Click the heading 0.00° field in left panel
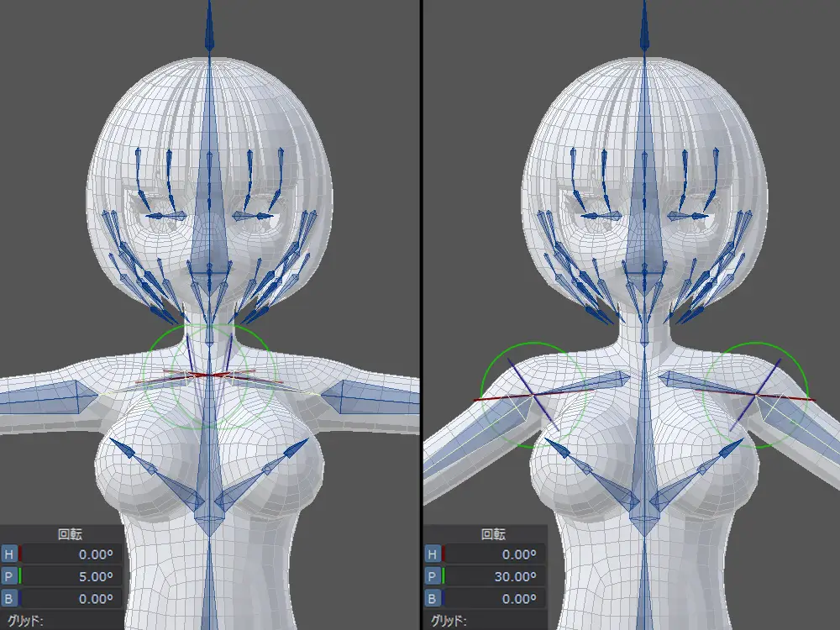Viewport: 840px width, 630px height. [71, 554]
